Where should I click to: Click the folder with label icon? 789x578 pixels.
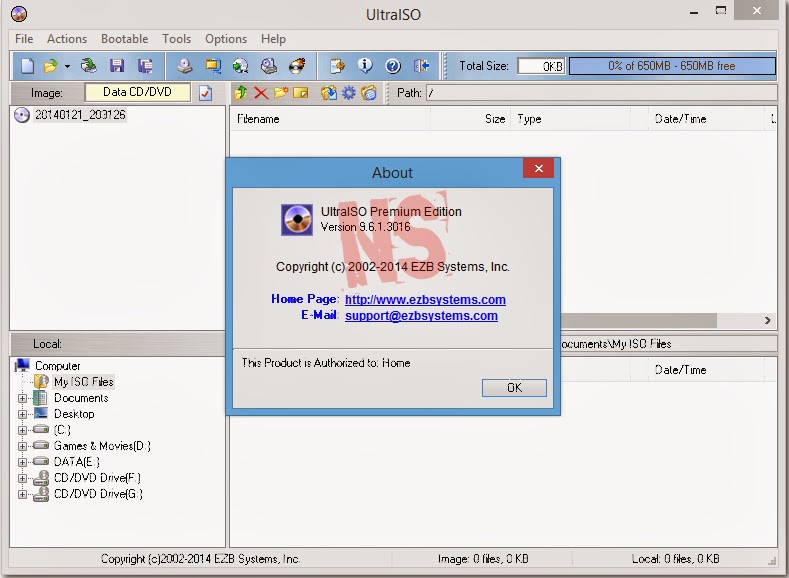coord(369,93)
